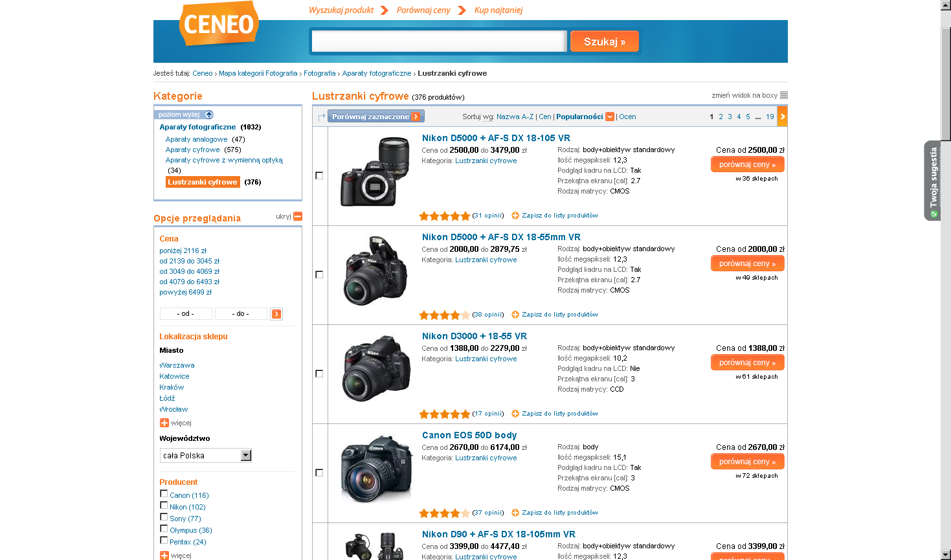951x560 pixels.
Task: Expand more producers with the plus icon
Action: pos(164,555)
